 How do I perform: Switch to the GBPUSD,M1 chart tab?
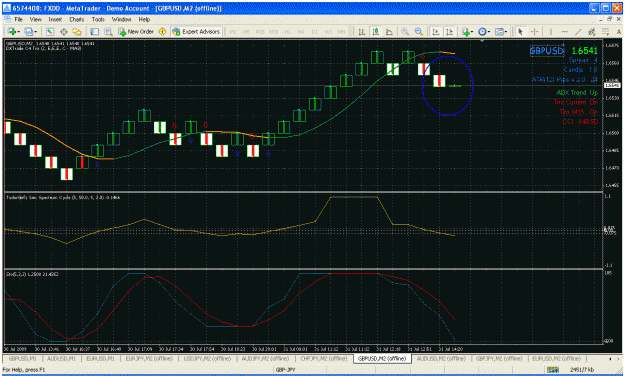pos(22,358)
